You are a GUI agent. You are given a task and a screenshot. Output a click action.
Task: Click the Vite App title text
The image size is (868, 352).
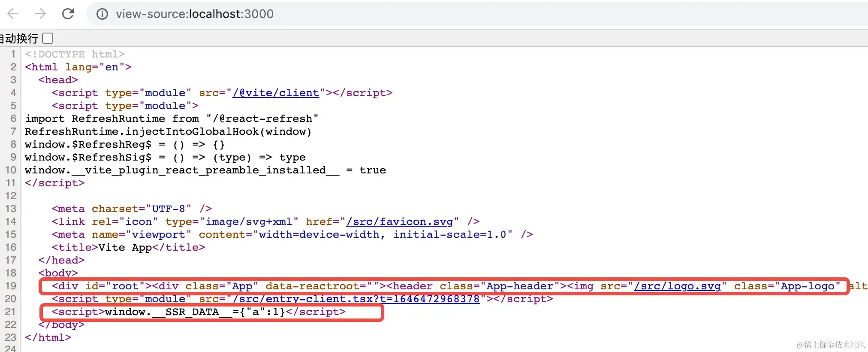pyautogui.click(x=125, y=247)
